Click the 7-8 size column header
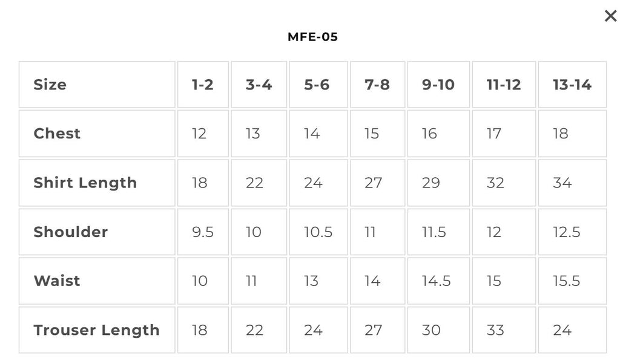The height and width of the screenshot is (364, 620). coord(378,85)
